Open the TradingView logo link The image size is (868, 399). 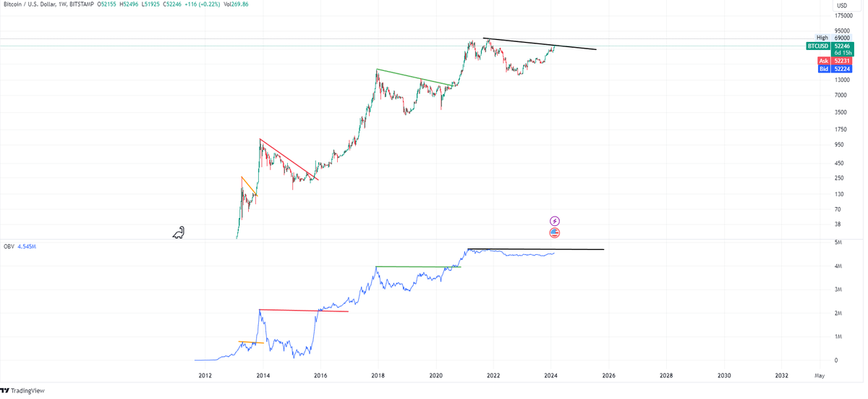(x=22, y=390)
